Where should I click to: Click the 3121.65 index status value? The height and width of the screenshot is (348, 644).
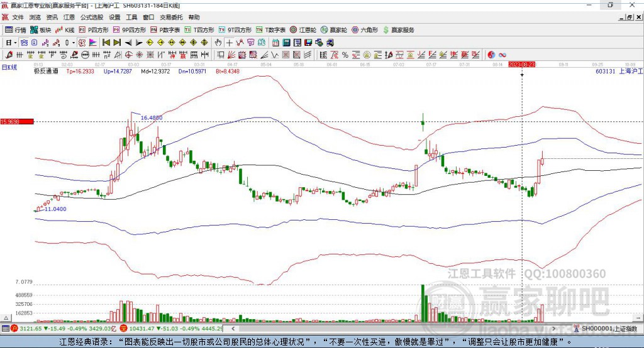(31, 329)
